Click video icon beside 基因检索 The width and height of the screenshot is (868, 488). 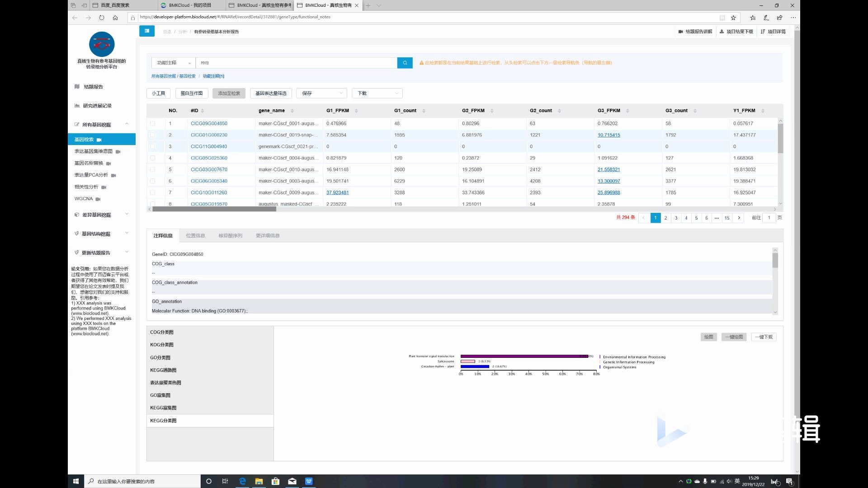click(99, 140)
